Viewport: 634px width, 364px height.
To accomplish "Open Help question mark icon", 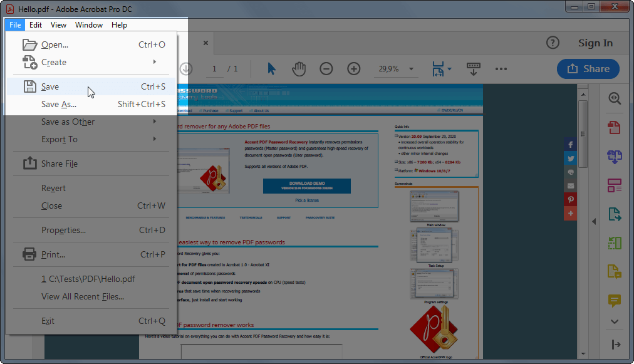I will point(553,43).
